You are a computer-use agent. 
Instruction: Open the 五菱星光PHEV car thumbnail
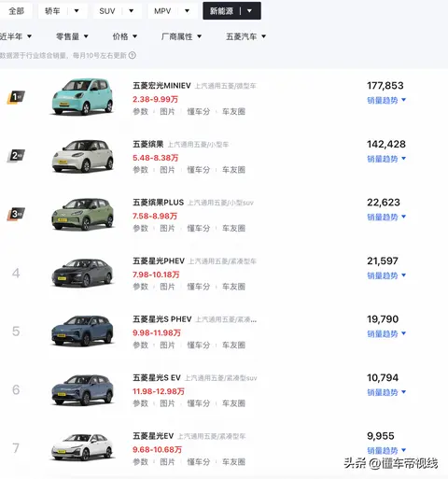[82, 273]
